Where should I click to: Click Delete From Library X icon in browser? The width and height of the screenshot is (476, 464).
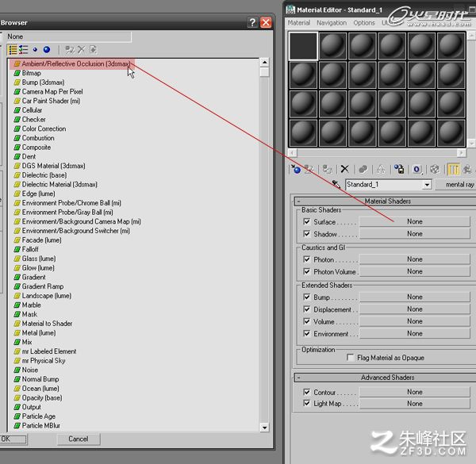coord(82,49)
